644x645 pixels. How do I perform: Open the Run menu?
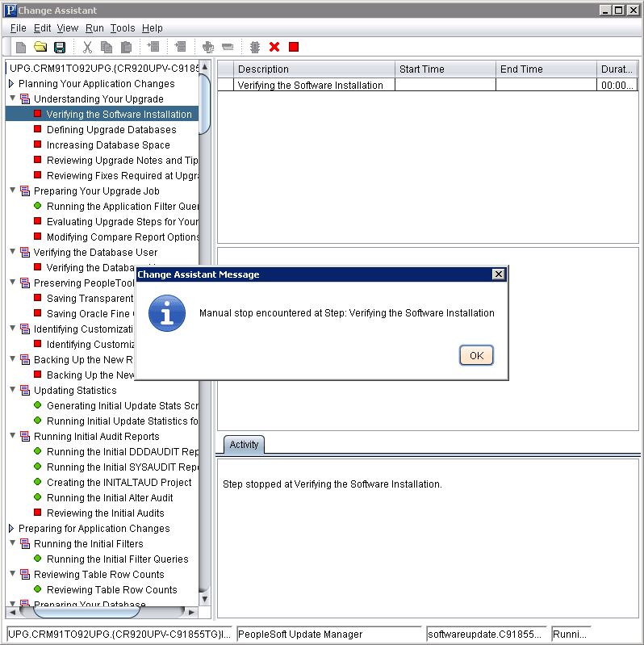click(94, 28)
